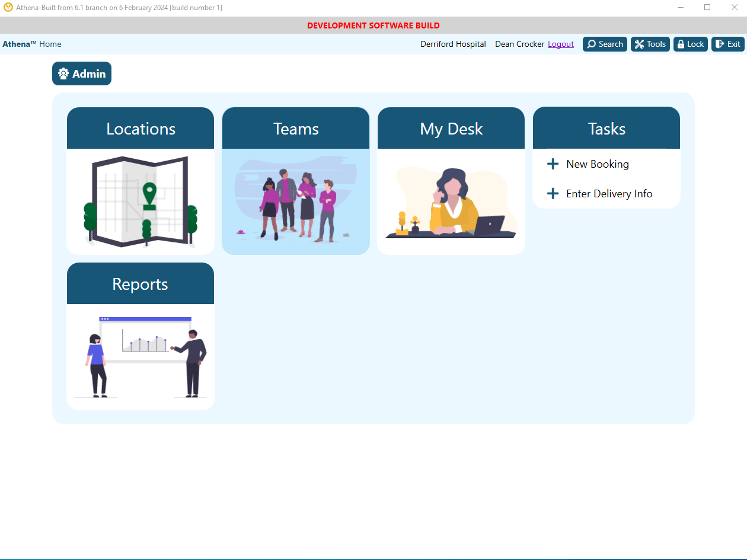Click the Athena app icon in title bar
Image resolution: width=747 pixels, height=560 pixels.
click(x=8, y=8)
